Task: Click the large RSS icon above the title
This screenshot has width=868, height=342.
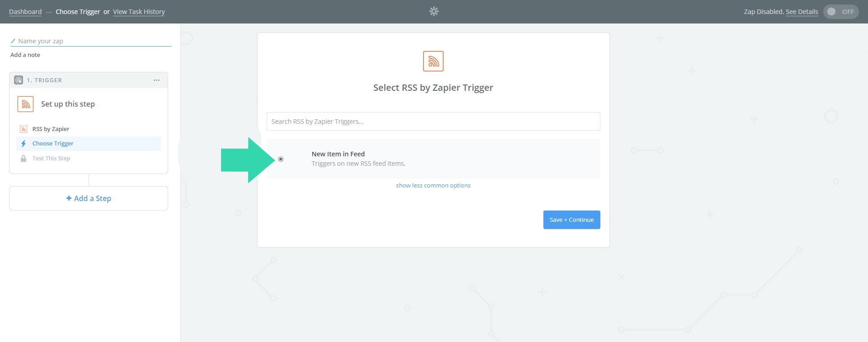Action: tap(433, 61)
